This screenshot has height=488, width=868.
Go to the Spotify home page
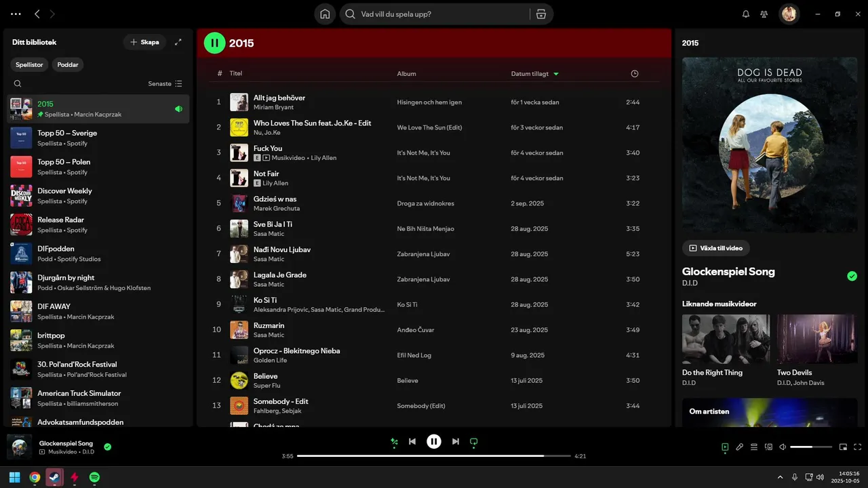point(325,14)
